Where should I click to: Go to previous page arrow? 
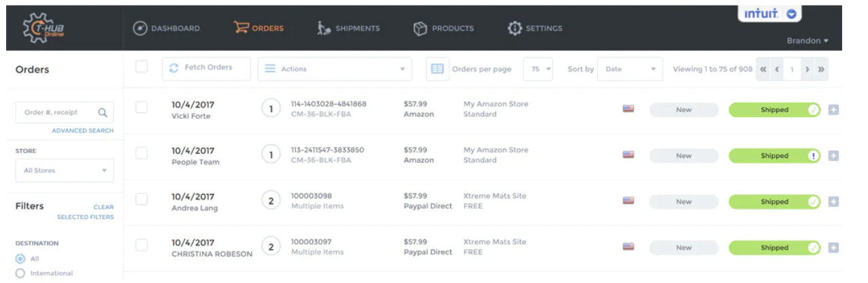click(x=777, y=69)
